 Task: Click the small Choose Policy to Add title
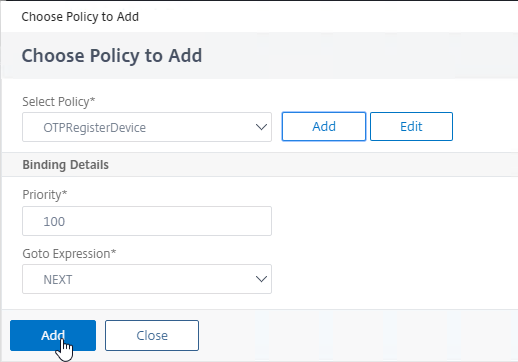(x=80, y=17)
